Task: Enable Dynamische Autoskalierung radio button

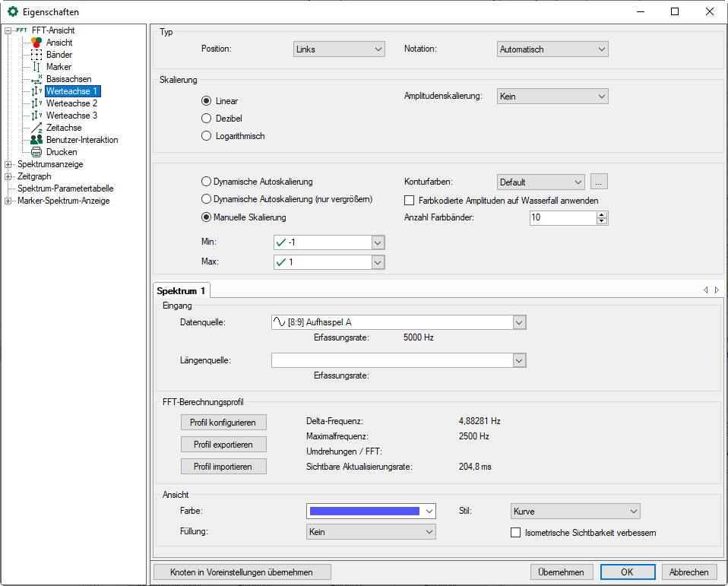Action: pyautogui.click(x=206, y=182)
